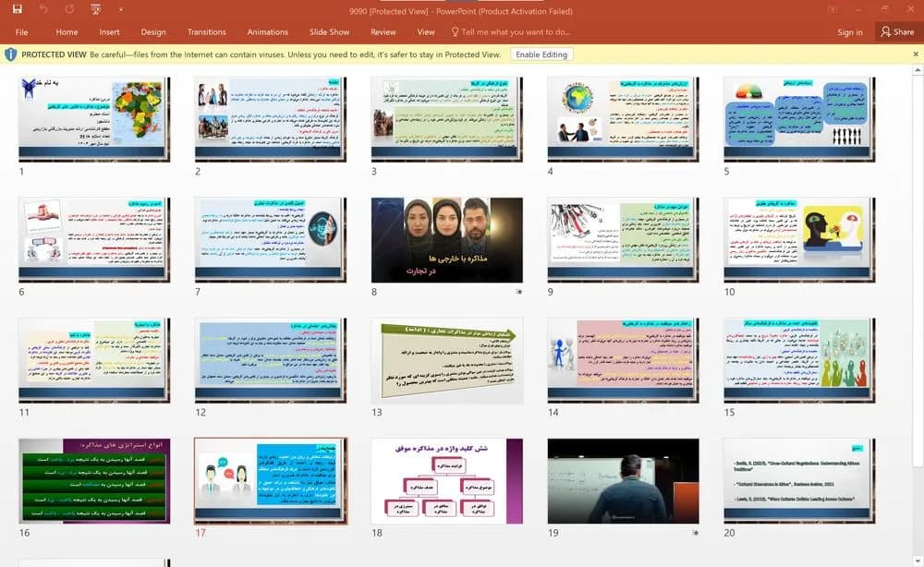Click the transition star under slide 19
The height and width of the screenshot is (567, 924).
(696, 533)
